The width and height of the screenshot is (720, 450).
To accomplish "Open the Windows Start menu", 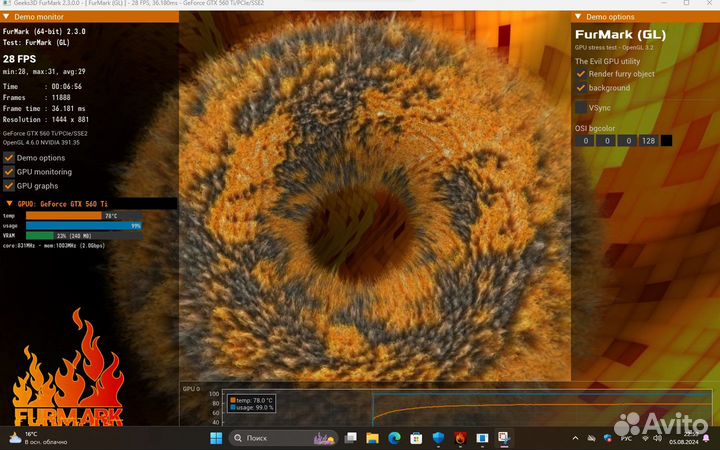I will tap(216, 438).
